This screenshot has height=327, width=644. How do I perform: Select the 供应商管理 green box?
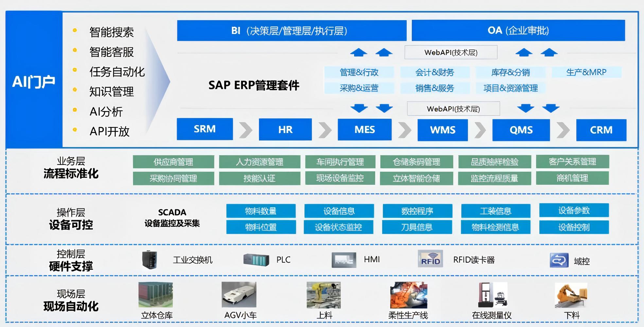click(x=173, y=162)
